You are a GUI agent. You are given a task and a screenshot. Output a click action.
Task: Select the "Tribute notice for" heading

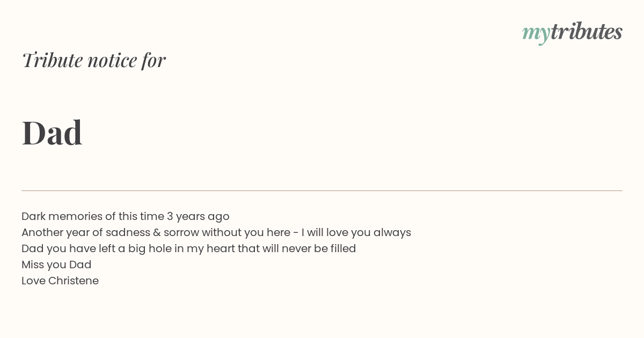(93, 60)
